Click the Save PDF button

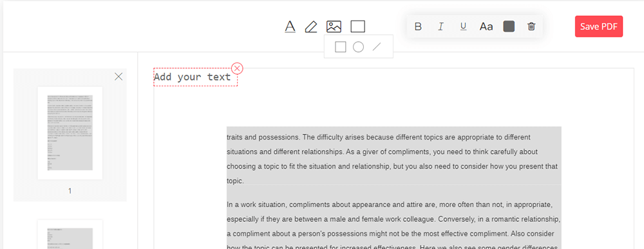[x=599, y=26]
